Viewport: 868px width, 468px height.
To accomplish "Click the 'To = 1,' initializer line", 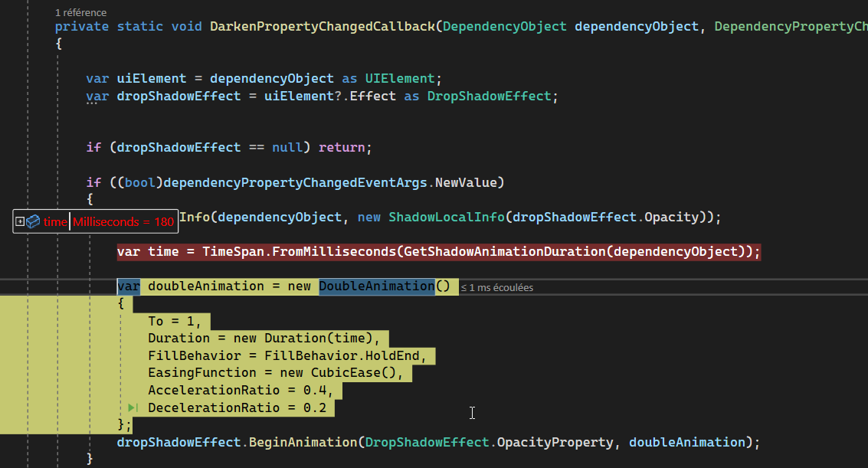I will pos(175,322).
